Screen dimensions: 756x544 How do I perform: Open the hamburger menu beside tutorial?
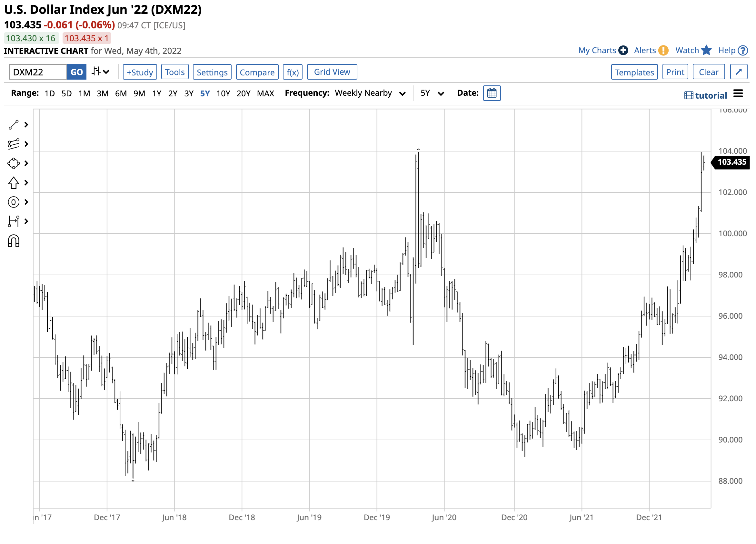[738, 94]
